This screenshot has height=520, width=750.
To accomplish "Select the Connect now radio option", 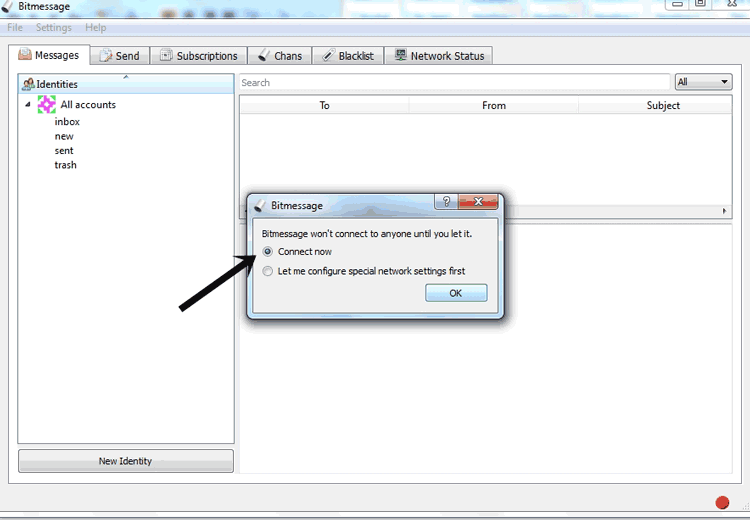I will tap(267, 252).
